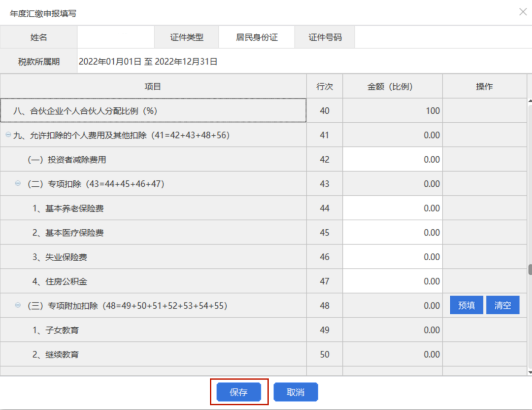Click the 清空 button
The image size is (532, 410).
[x=502, y=306]
